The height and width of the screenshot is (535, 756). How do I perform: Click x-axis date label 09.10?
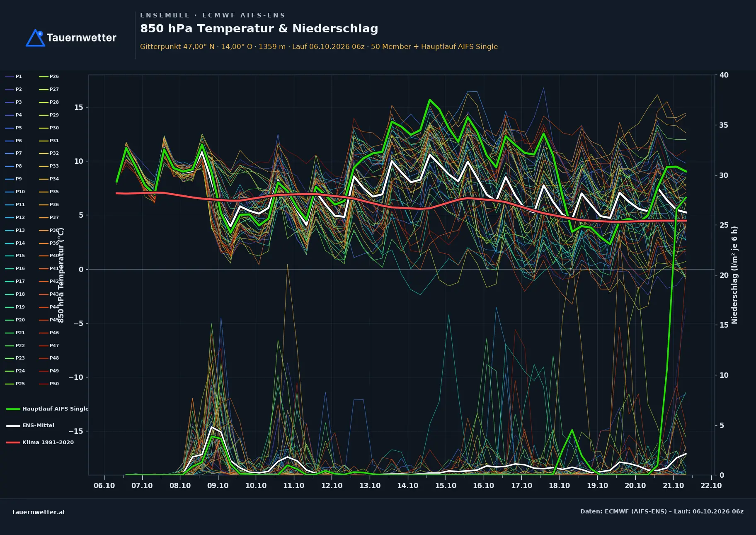click(x=218, y=486)
